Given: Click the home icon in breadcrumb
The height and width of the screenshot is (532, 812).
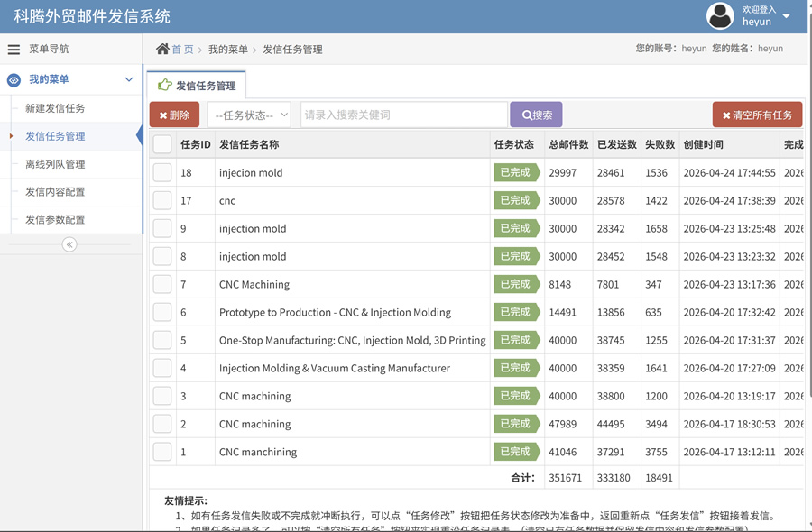Looking at the screenshot, I should pos(162,49).
